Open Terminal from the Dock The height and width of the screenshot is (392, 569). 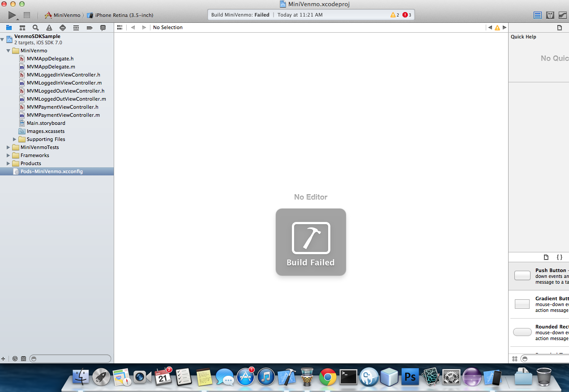[x=348, y=377]
